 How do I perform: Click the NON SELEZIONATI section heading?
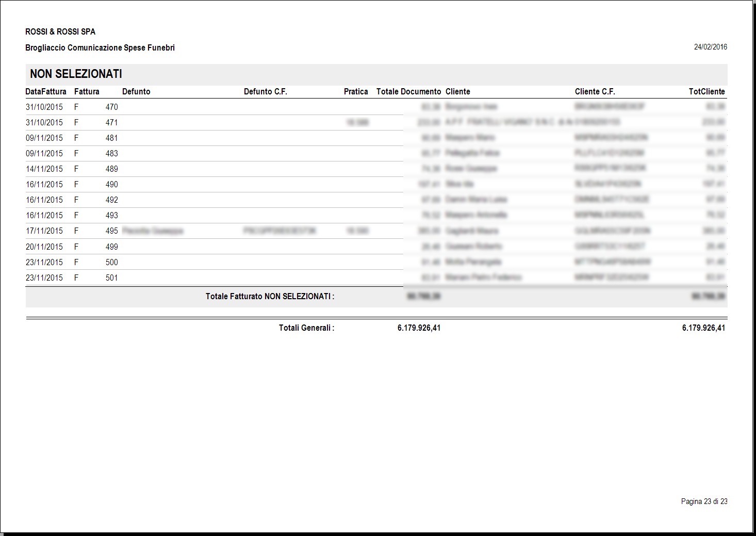coord(76,74)
